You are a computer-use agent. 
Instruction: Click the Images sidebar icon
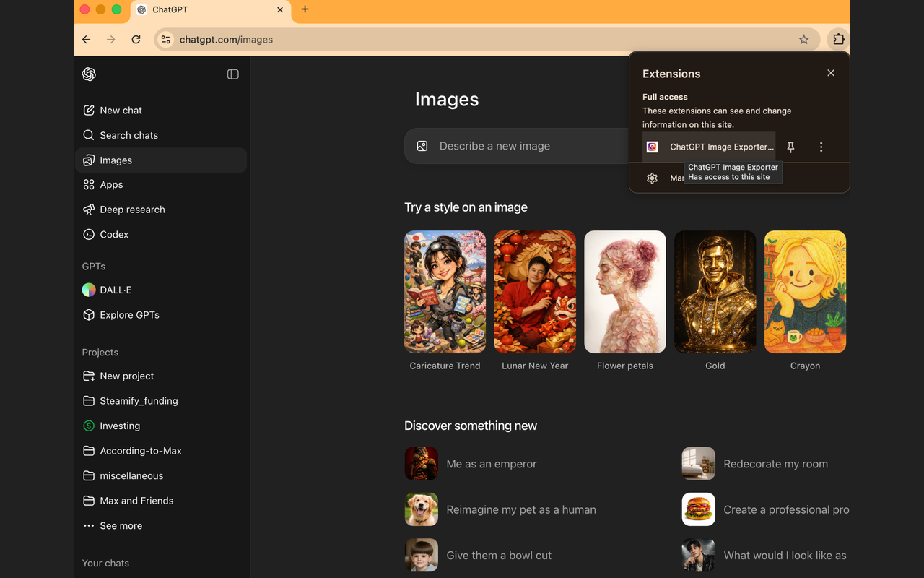point(89,160)
